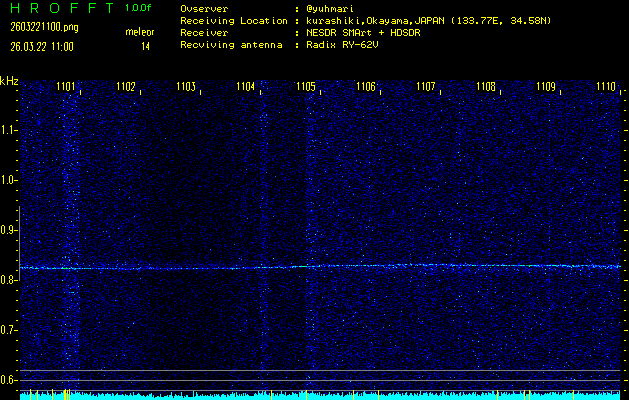Screen dimensions: 629x400
Task: Click the 1108 time tick label
Action: 486,87
